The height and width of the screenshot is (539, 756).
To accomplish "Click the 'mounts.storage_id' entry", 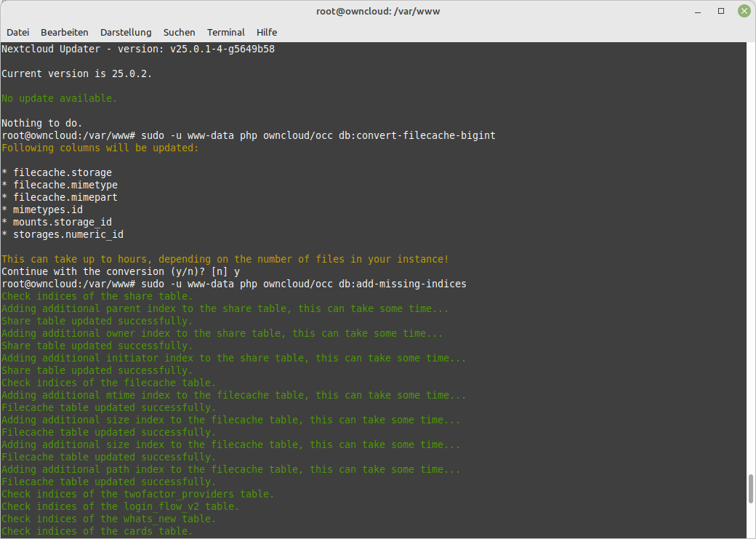I will pos(63,222).
